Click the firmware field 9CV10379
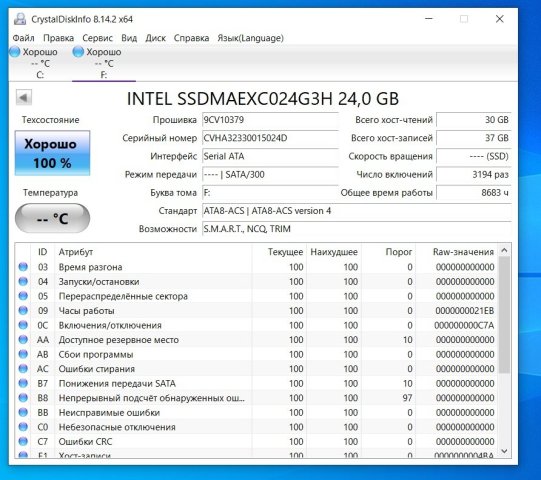The height and width of the screenshot is (480, 541). [x=270, y=120]
